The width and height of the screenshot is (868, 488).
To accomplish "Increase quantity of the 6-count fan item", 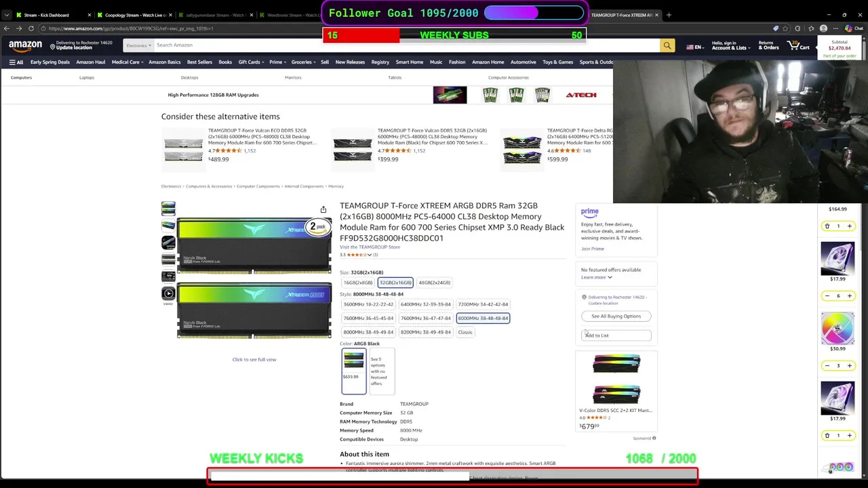I will [849, 296].
